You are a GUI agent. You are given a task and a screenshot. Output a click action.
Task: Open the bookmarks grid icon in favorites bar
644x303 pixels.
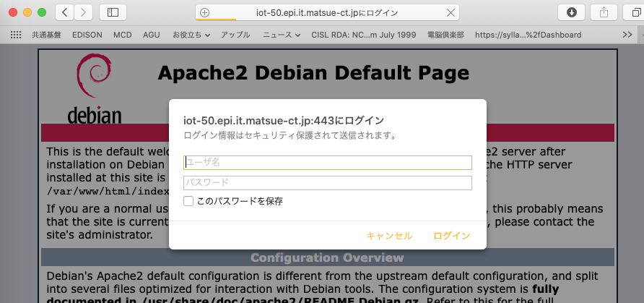(x=16, y=35)
